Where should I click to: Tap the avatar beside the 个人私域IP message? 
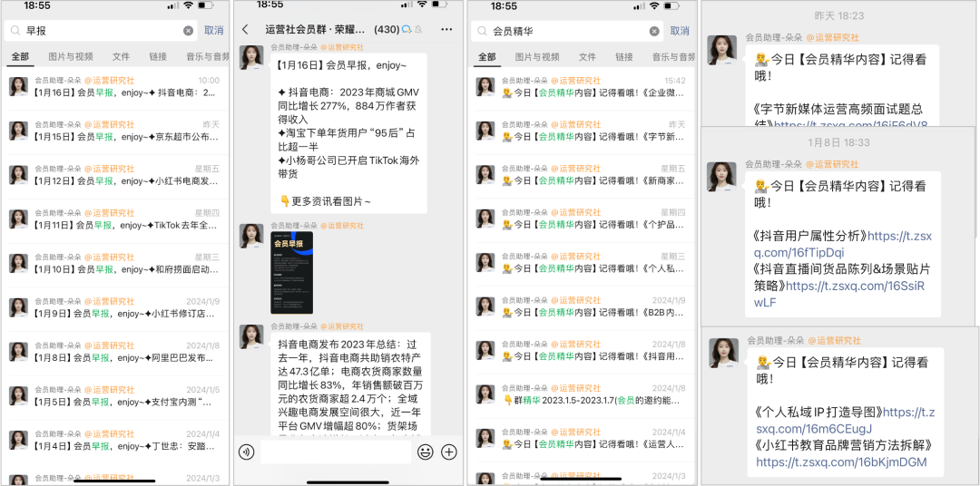724,353
